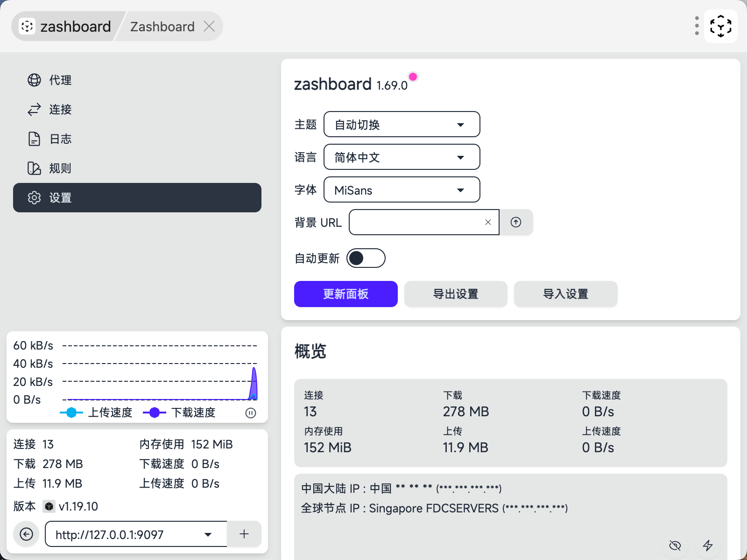The image size is (747, 560).
Task: Toggle IP visibility with the crossed-eye icon
Action: pyautogui.click(x=675, y=545)
